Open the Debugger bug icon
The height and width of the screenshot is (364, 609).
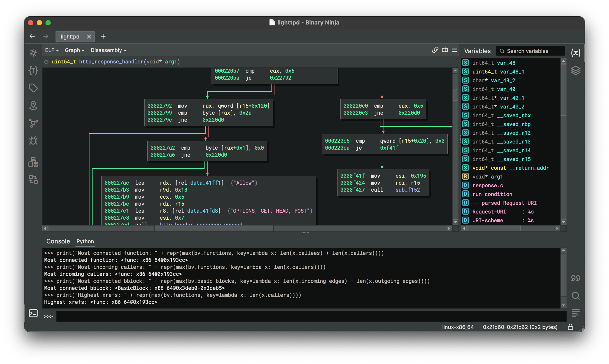[33, 141]
